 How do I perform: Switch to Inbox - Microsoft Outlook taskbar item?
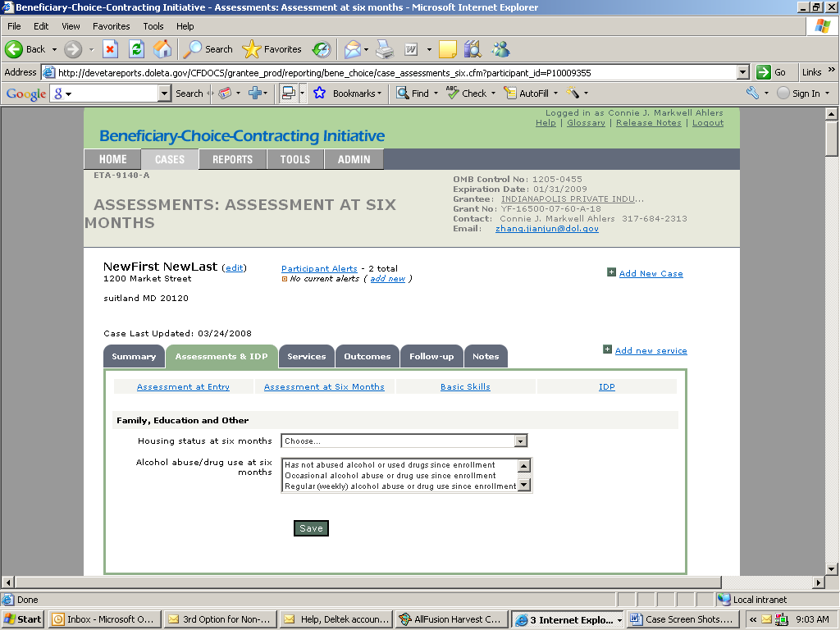pos(105,619)
